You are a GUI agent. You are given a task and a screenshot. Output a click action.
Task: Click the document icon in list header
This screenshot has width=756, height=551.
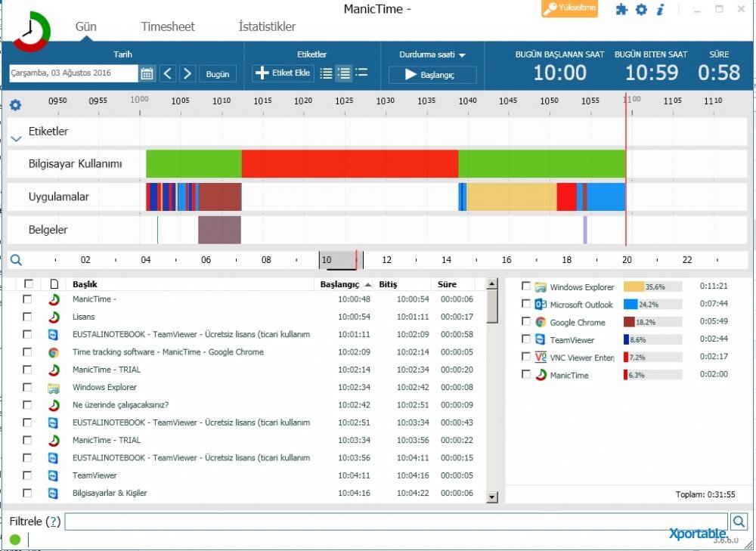(x=54, y=284)
